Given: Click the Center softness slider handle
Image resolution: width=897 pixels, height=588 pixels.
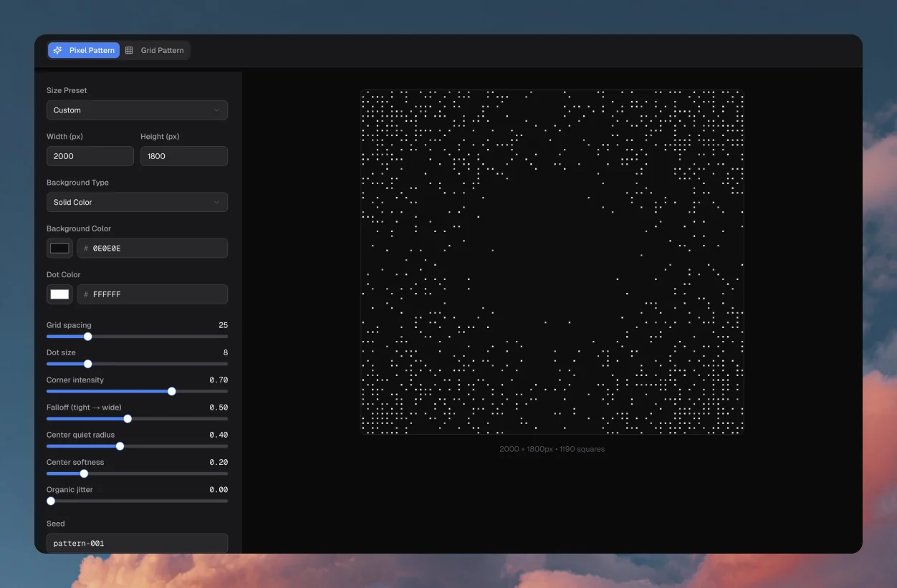Looking at the screenshot, I should point(84,473).
